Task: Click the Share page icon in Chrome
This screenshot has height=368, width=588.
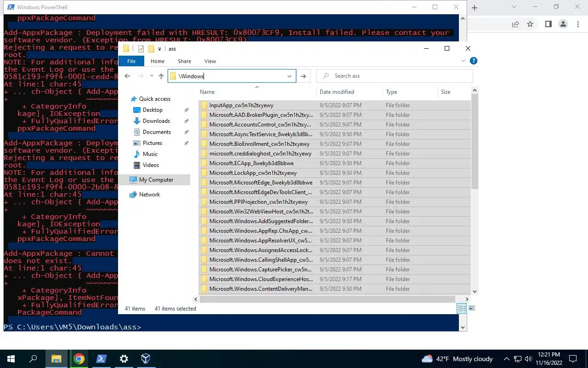Action: click(x=515, y=24)
